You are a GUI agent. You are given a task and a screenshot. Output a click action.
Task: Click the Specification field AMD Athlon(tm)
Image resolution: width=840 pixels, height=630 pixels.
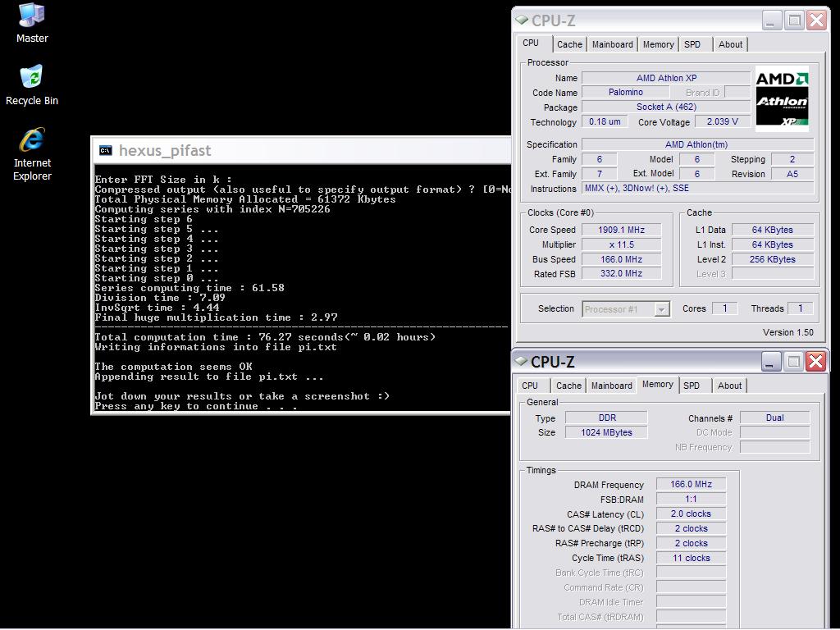tap(697, 144)
